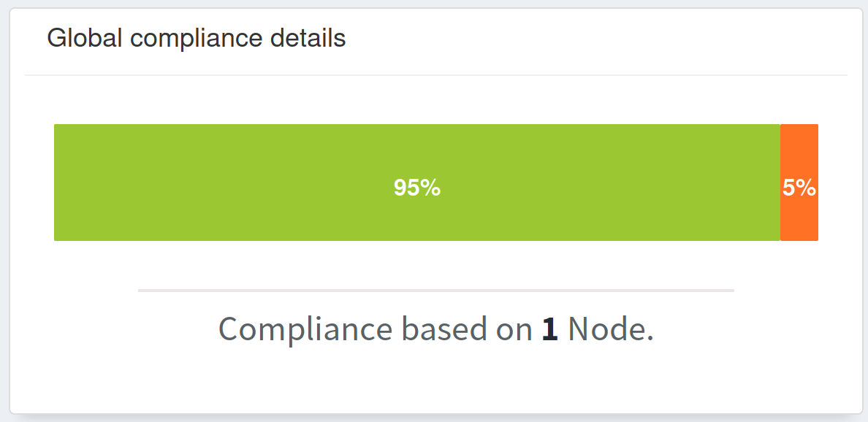Select the Compliance based on 1 Node text
Viewport: 868px width, 422px height.
pos(437,328)
